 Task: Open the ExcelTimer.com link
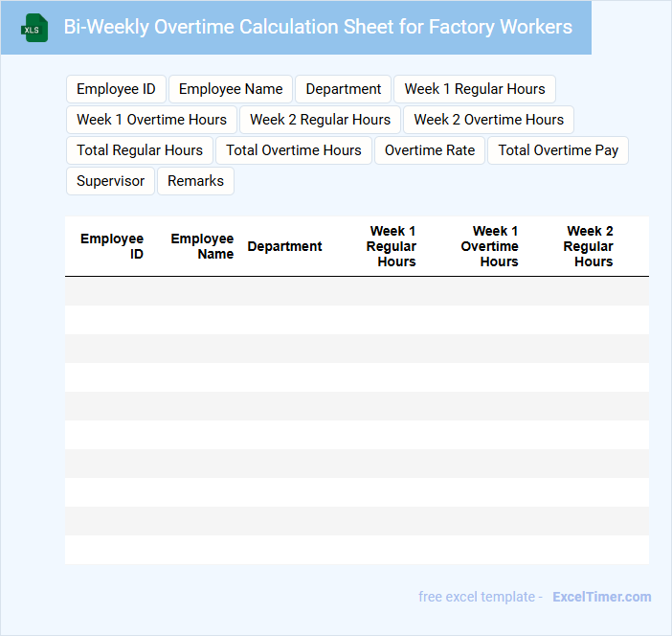pyautogui.click(x=602, y=597)
